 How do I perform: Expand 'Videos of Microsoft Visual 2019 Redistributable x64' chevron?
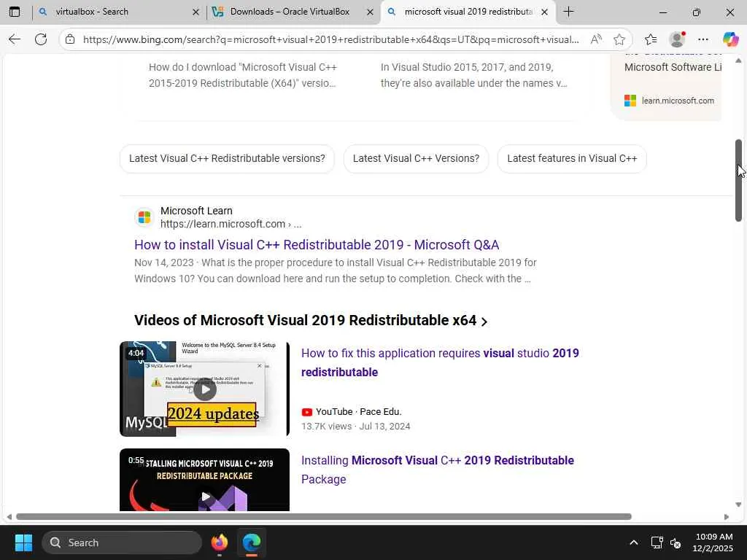tap(484, 322)
